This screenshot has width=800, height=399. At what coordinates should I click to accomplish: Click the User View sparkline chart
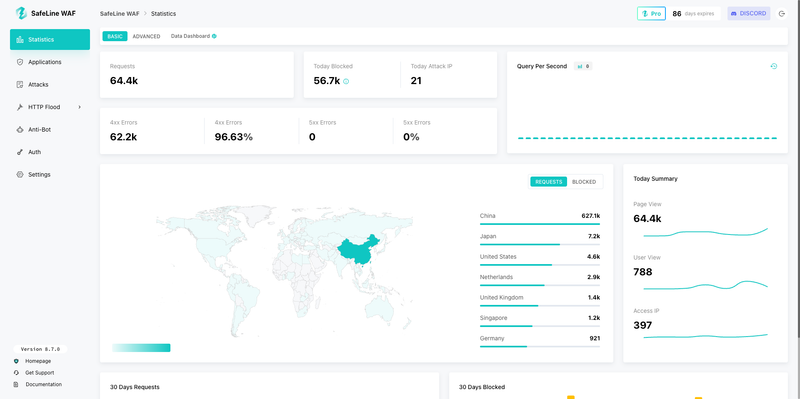(705, 285)
